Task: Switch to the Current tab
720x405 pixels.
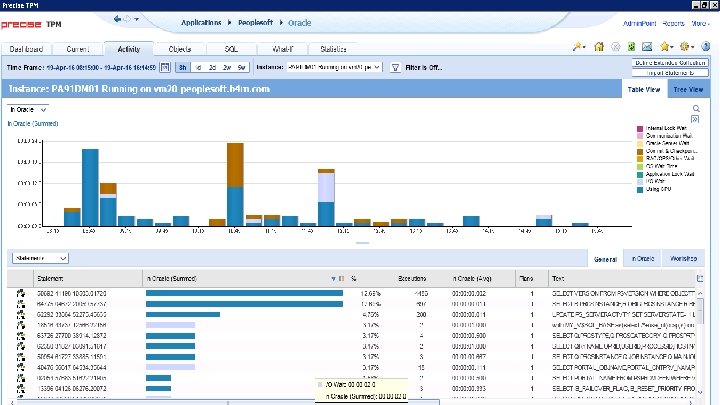Action: (x=78, y=49)
